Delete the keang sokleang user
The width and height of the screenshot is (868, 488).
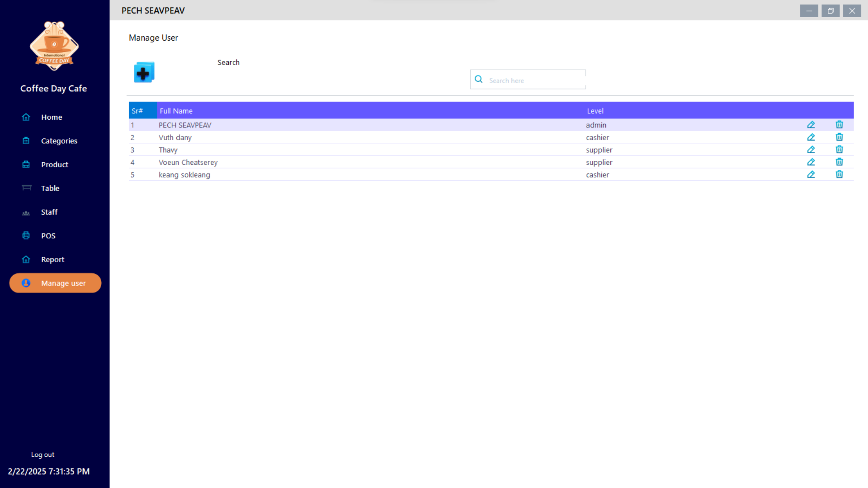(x=839, y=174)
